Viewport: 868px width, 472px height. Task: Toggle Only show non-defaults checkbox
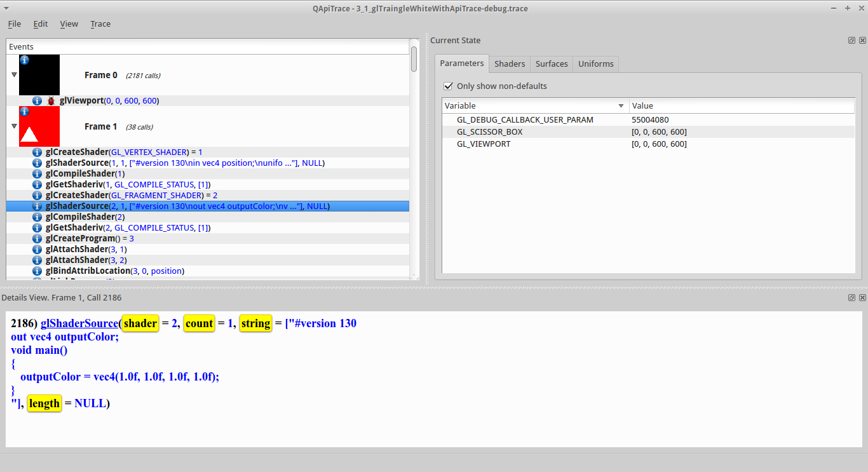click(448, 86)
